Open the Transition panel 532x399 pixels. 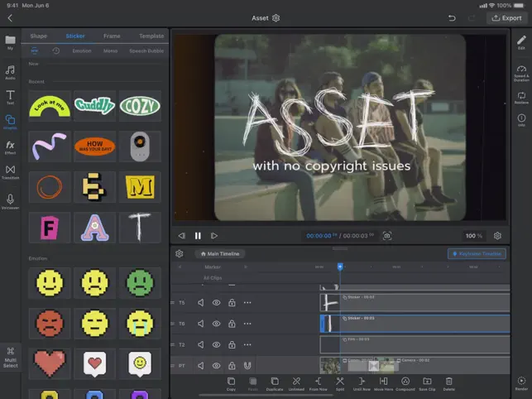click(10, 172)
